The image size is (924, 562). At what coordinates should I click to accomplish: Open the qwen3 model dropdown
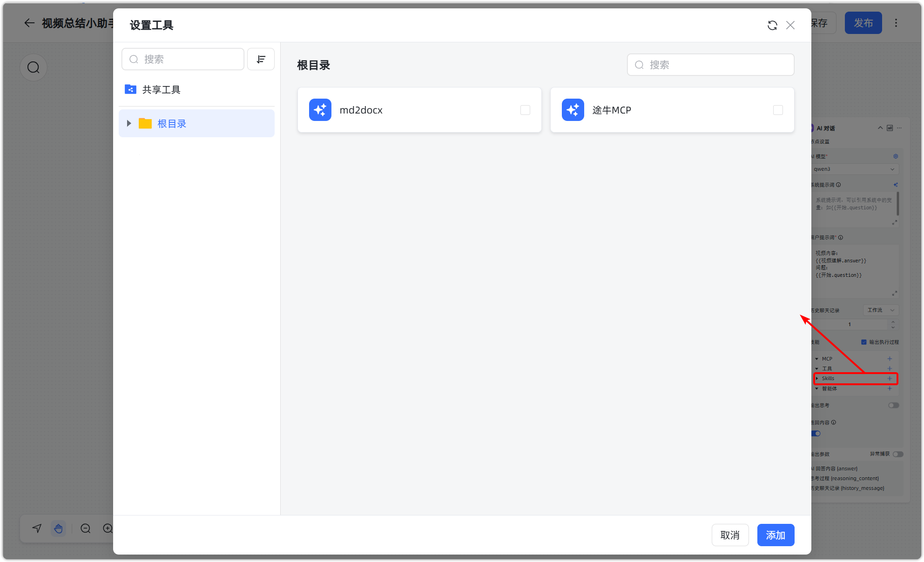click(x=855, y=169)
